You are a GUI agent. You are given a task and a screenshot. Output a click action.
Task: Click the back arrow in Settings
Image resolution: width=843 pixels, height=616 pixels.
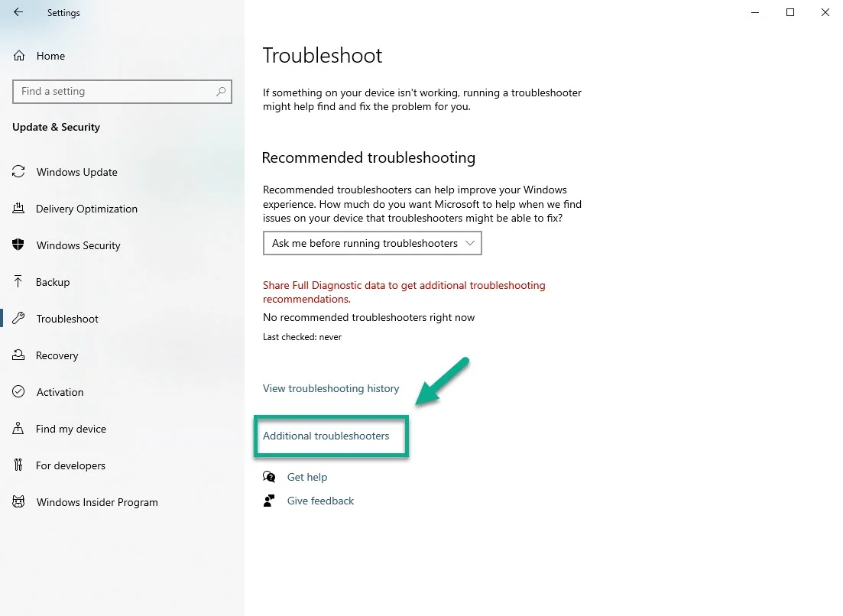pyautogui.click(x=18, y=11)
